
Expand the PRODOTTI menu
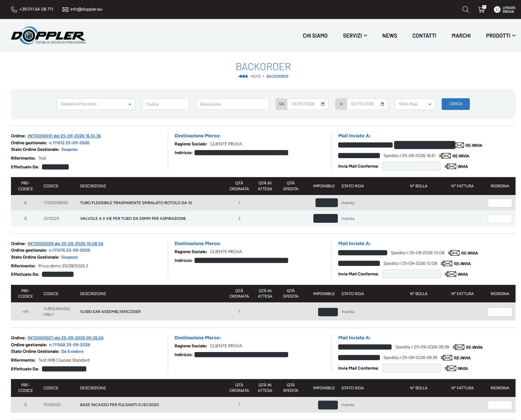[x=501, y=36]
